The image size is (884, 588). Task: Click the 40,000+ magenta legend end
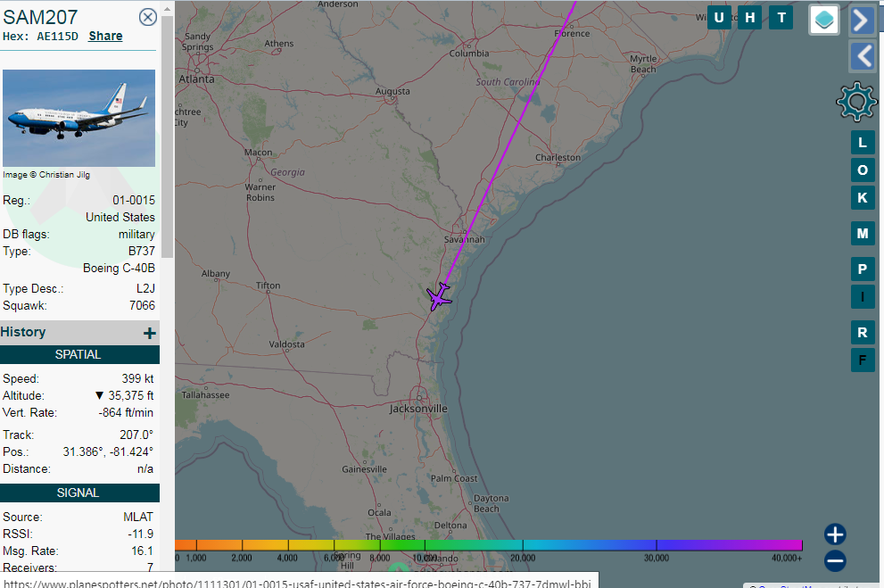click(x=787, y=558)
